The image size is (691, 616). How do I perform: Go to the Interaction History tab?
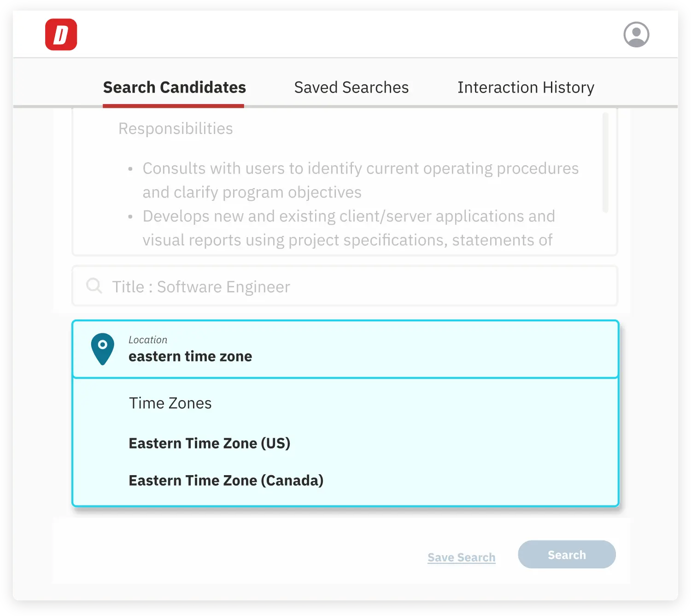pyautogui.click(x=526, y=87)
